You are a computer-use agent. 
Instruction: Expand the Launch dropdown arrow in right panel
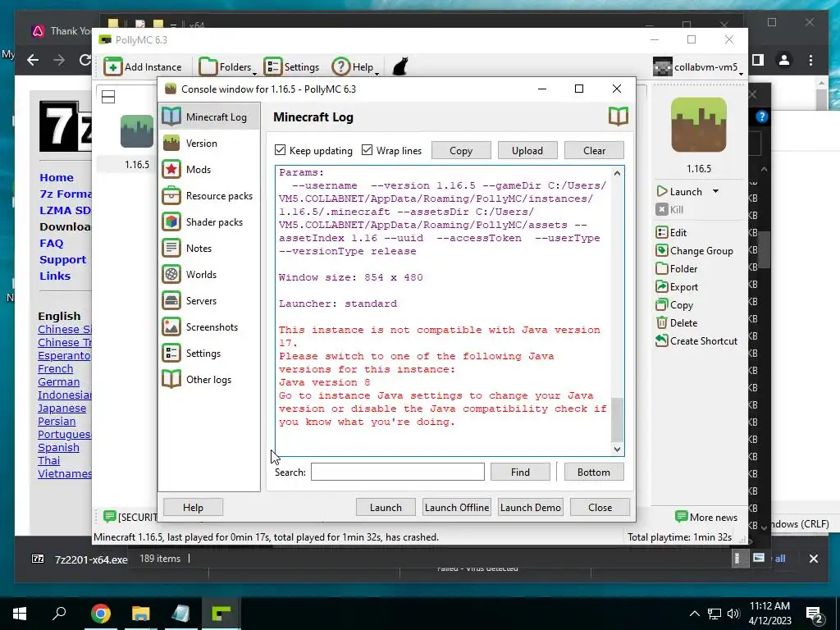[715, 191]
